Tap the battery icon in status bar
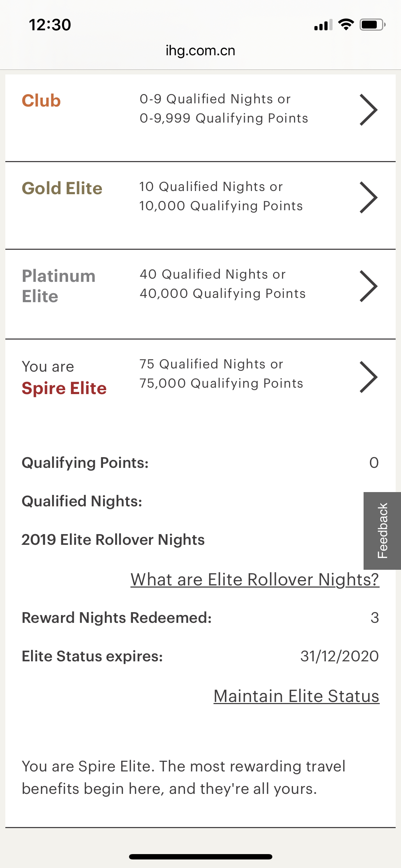This screenshot has width=401, height=868. pos(372,25)
